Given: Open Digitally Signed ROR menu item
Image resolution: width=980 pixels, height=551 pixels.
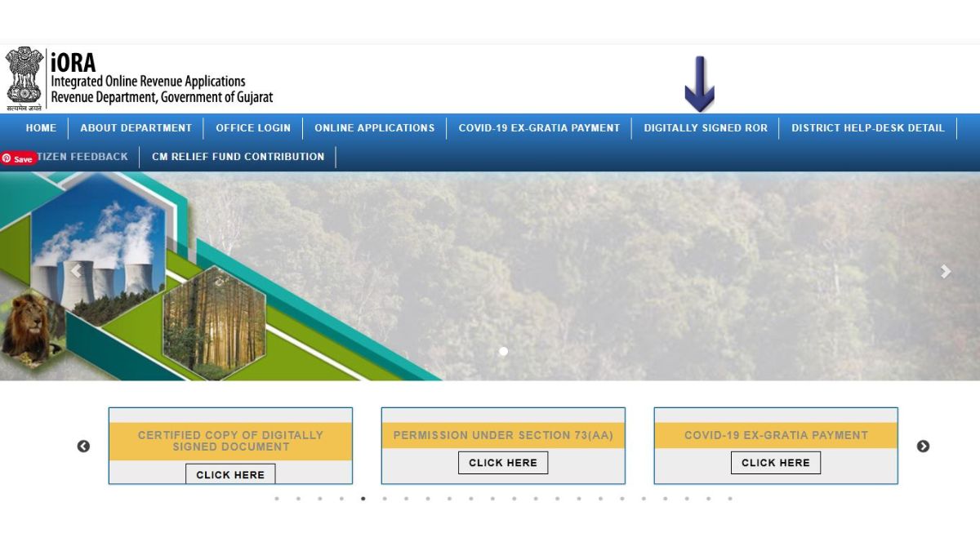Looking at the screenshot, I should pos(706,128).
